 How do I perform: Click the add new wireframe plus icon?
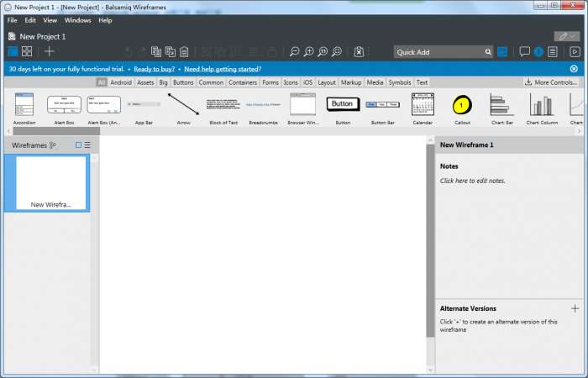pos(49,51)
